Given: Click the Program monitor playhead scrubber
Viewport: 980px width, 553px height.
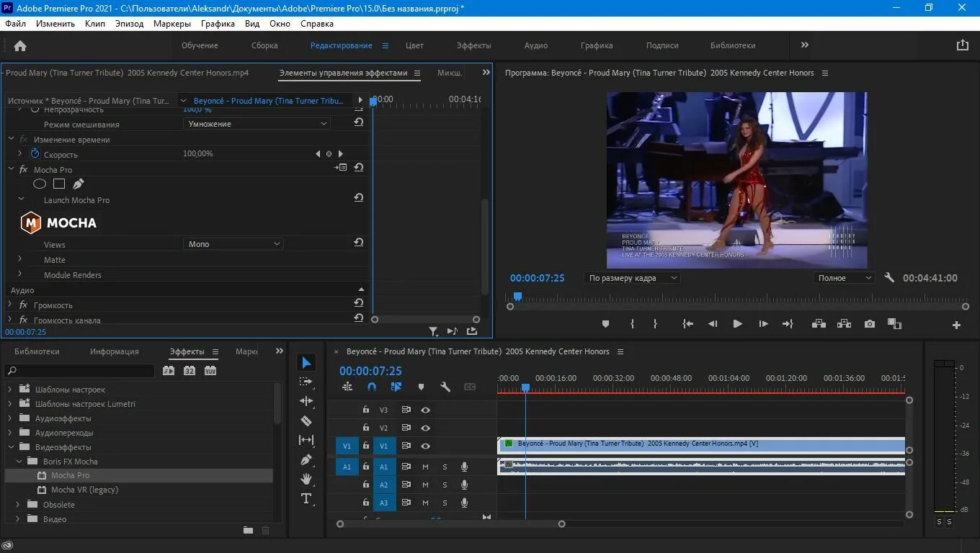Looking at the screenshot, I should (517, 296).
